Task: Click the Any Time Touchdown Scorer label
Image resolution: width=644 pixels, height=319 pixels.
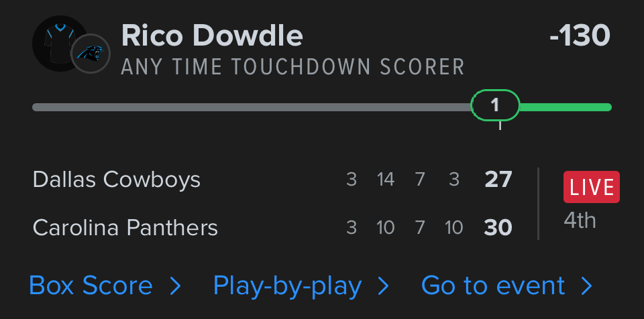Action: (292, 67)
